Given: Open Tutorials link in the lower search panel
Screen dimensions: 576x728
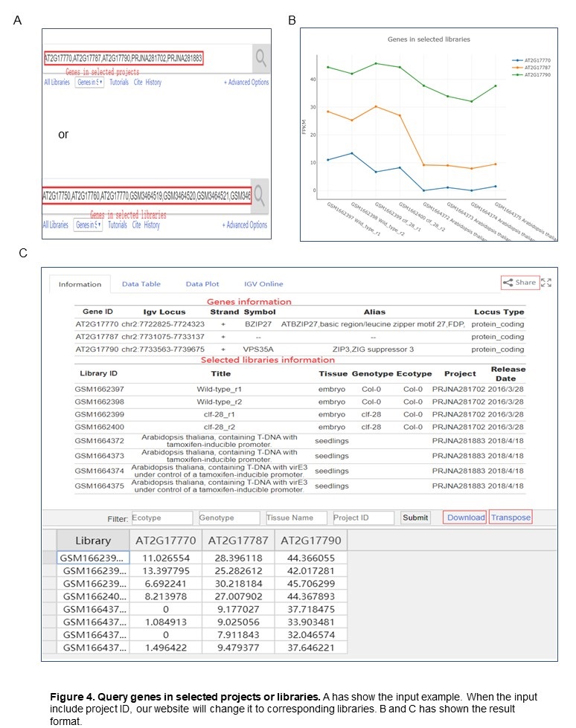Looking at the screenshot, I should tap(118, 225).
